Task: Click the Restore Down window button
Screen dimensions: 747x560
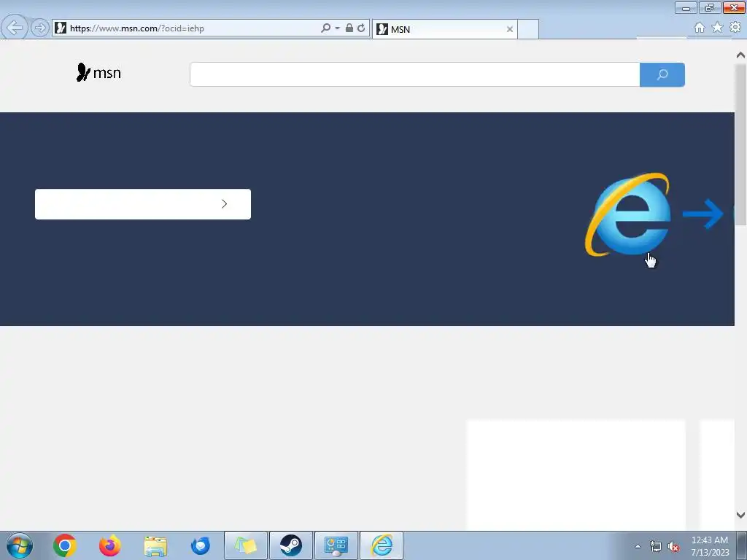Action: pyautogui.click(x=710, y=7)
